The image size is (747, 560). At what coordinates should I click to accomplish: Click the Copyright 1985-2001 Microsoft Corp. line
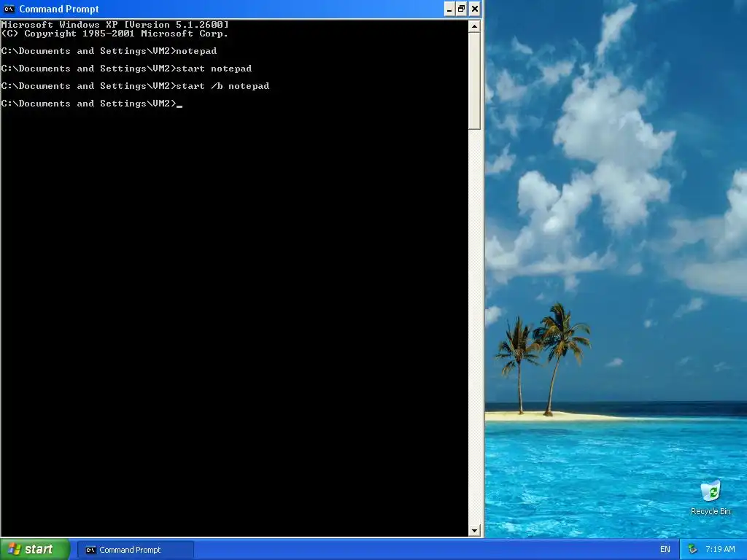[115, 34]
